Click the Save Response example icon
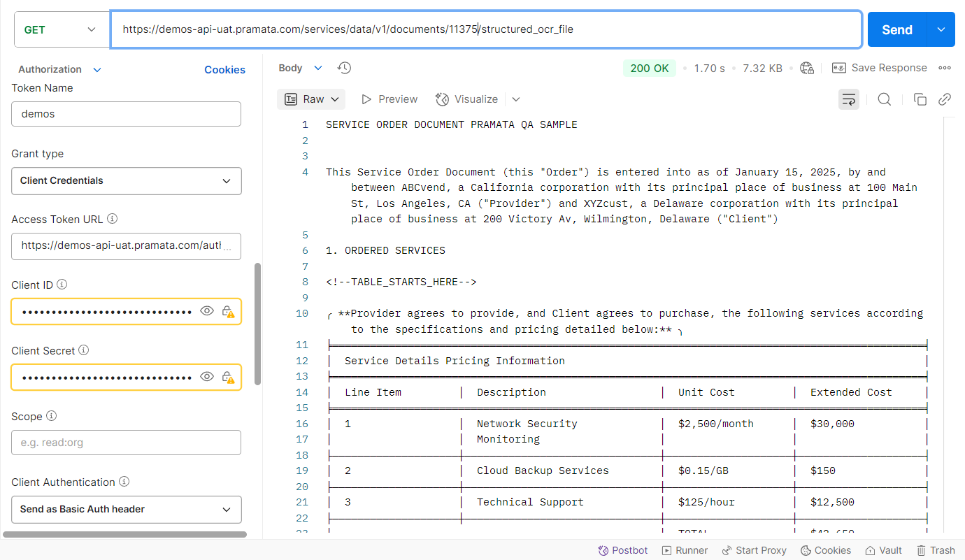The width and height of the screenshot is (965, 560). coord(839,68)
